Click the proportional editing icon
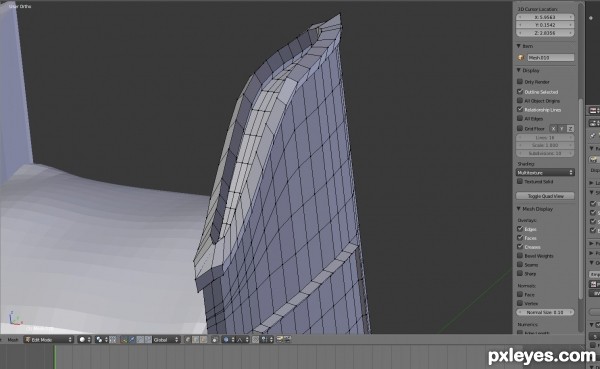The width and height of the screenshot is (600, 369). point(226,340)
